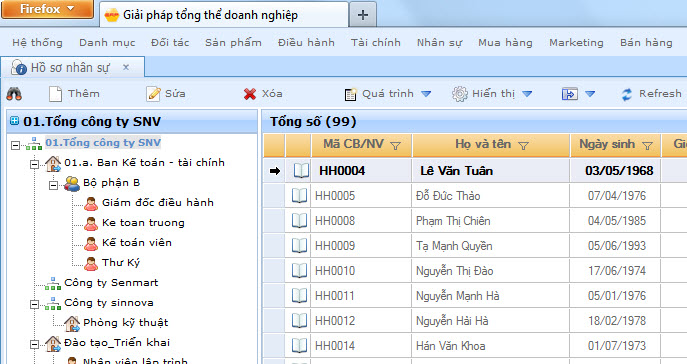This screenshot has height=364, width=687.
Task: Click the Thêm new document icon
Action: pyautogui.click(x=55, y=94)
